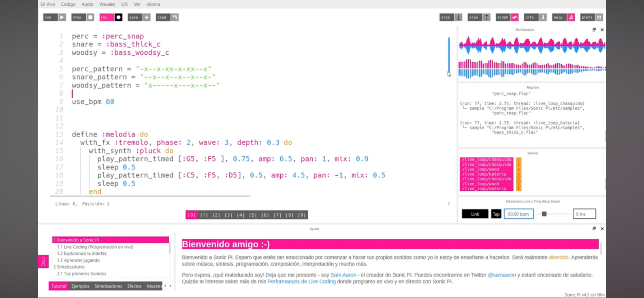This screenshot has width=644, height=298.
Task: Click the help tabs scroll right arrow
Action: (x=170, y=286)
